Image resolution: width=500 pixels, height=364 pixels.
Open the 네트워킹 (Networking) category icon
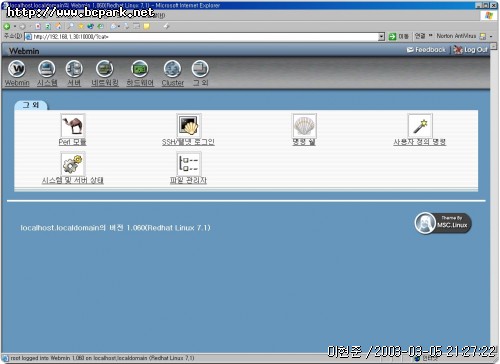click(105, 69)
